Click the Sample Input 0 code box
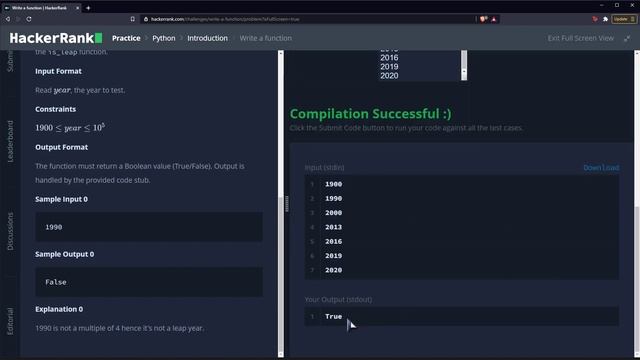The height and width of the screenshot is (360, 640). click(149, 227)
